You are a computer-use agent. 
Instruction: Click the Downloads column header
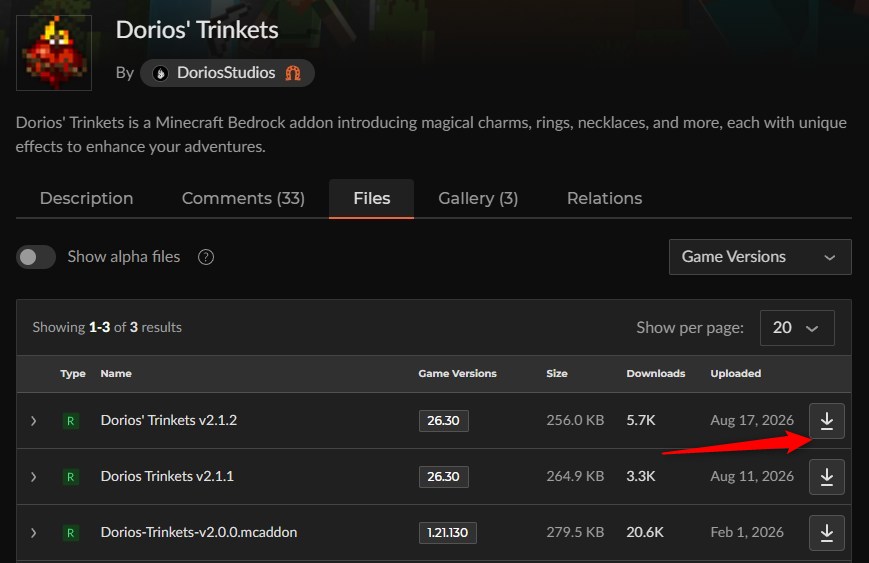pos(656,373)
